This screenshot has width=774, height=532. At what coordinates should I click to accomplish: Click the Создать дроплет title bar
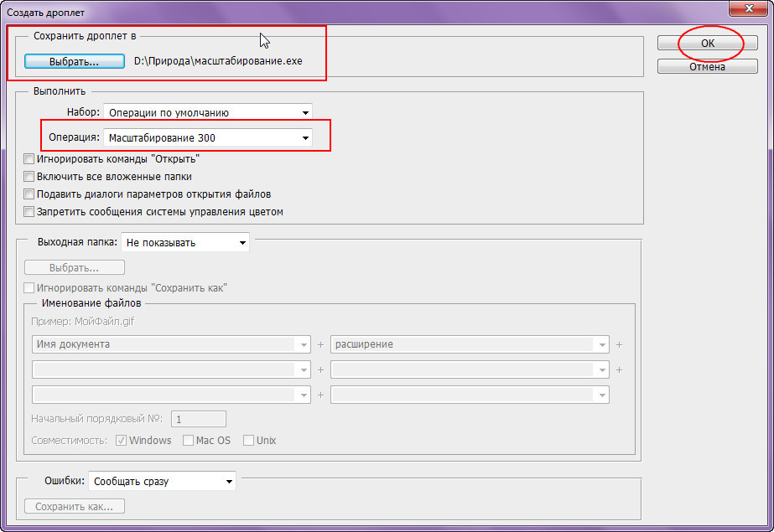[x=366, y=12]
